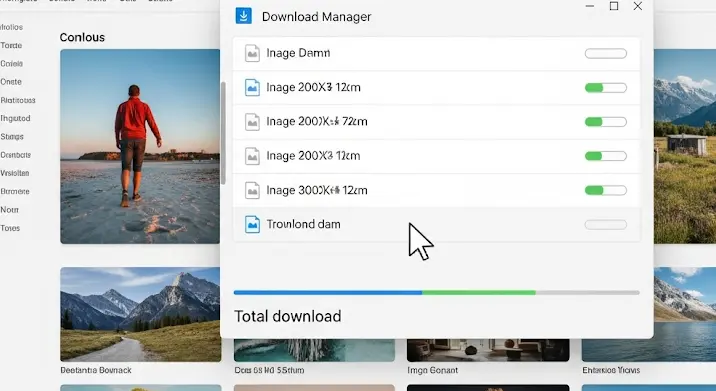Toggle the switch in the grey-icon Inage 200X3 12cm row
This screenshot has height=391, width=716.
605,156
